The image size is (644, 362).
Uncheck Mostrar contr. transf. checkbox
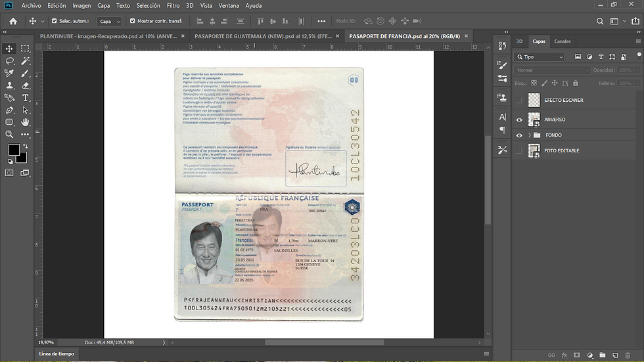(133, 21)
